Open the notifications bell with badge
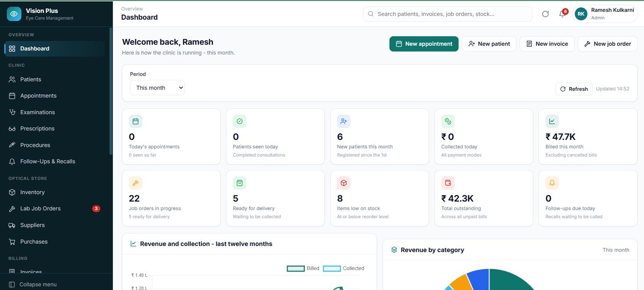Screen dimensions: 644x290 point(563,14)
